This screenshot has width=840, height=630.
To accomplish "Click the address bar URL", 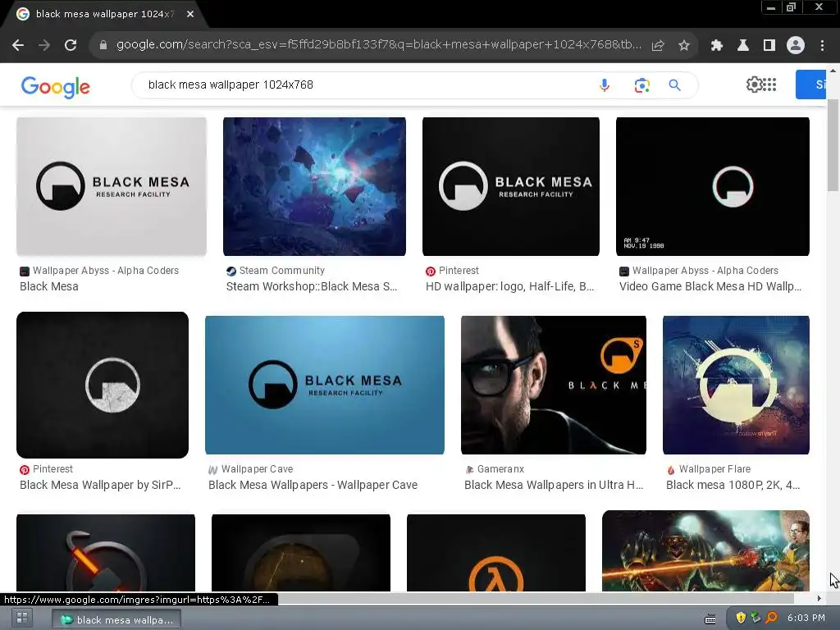I will 378,45.
